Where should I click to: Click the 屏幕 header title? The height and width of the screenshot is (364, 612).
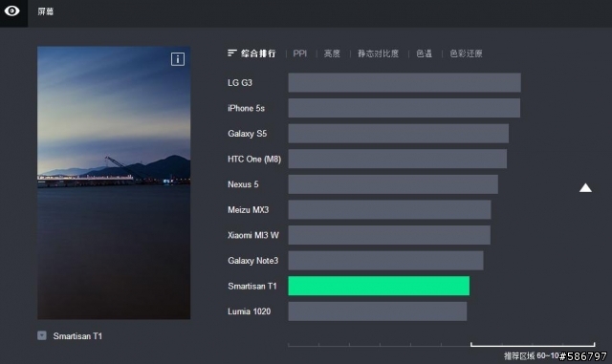pyautogui.click(x=46, y=11)
